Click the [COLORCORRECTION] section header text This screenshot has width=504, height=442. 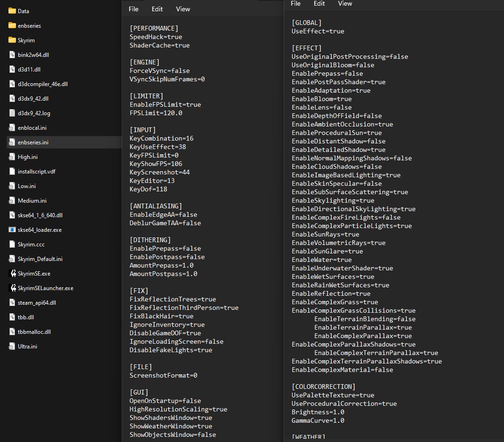click(323, 387)
